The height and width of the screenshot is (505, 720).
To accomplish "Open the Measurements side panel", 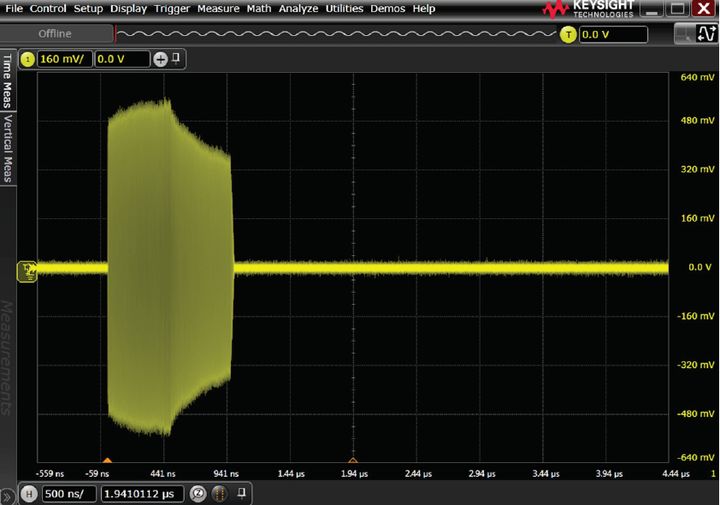I will coord(6,358).
